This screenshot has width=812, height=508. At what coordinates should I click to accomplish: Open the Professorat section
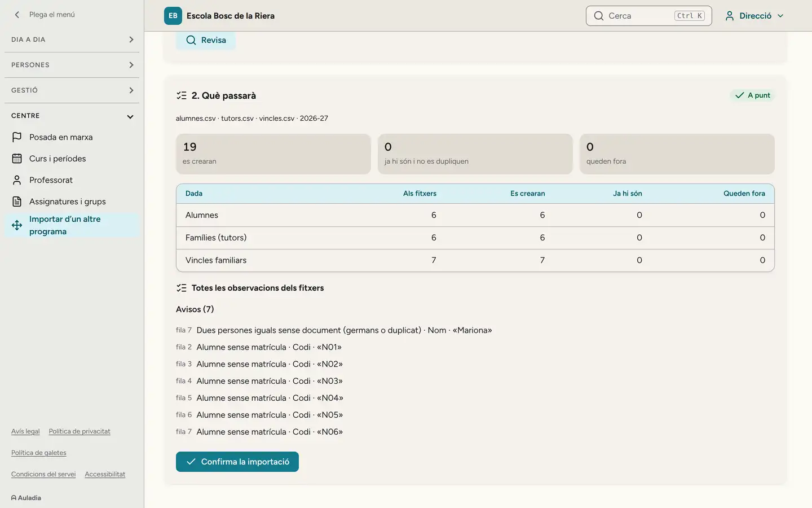pos(72,180)
